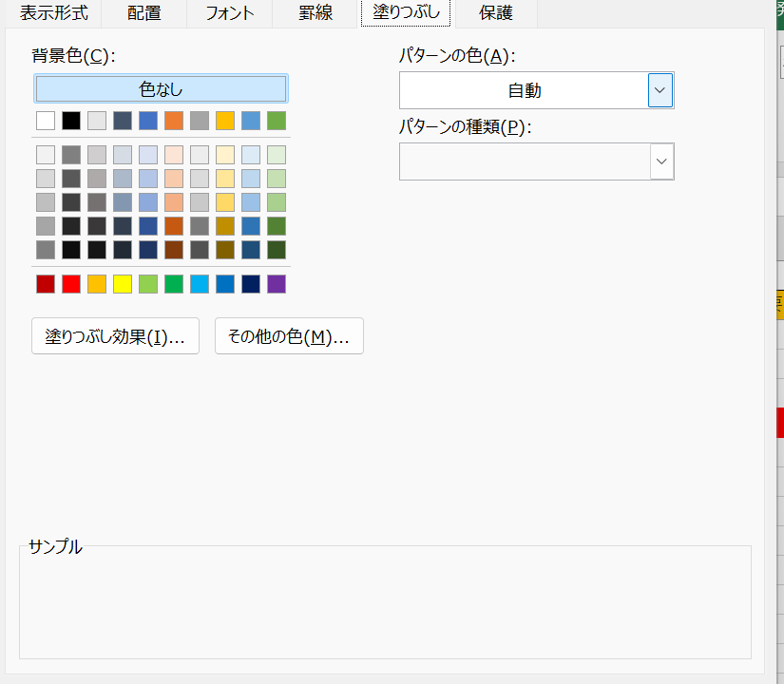Choose the dark red standard color swatch
The height and width of the screenshot is (684, 784).
[x=46, y=284]
